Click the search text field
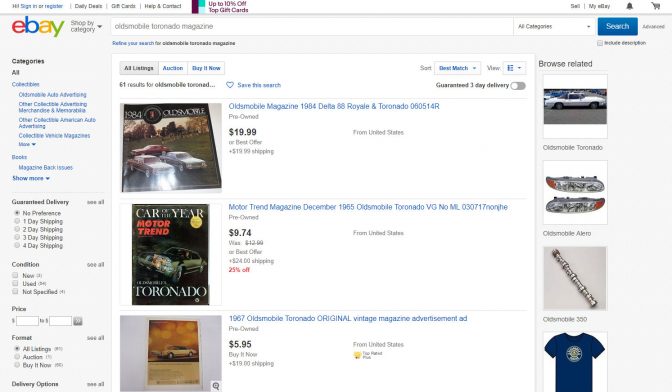This screenshot has height=392, width=672. click(x=312, y=27)
